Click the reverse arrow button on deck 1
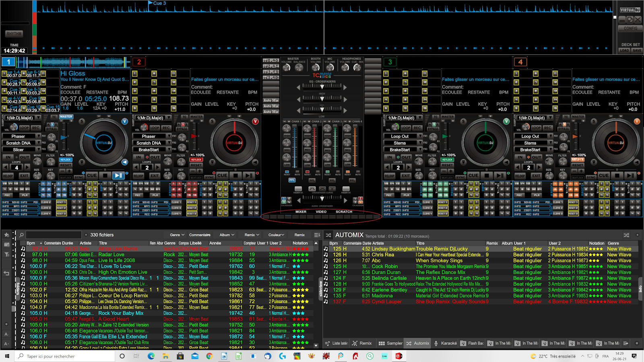This screenshot has height=362, width=644. [x=125, y=162]
